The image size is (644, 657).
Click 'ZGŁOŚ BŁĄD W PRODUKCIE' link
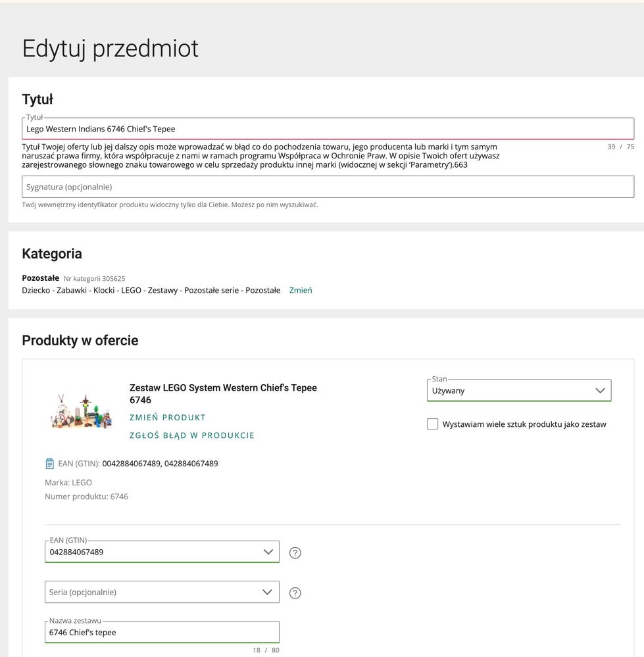(x=192, y=435)
